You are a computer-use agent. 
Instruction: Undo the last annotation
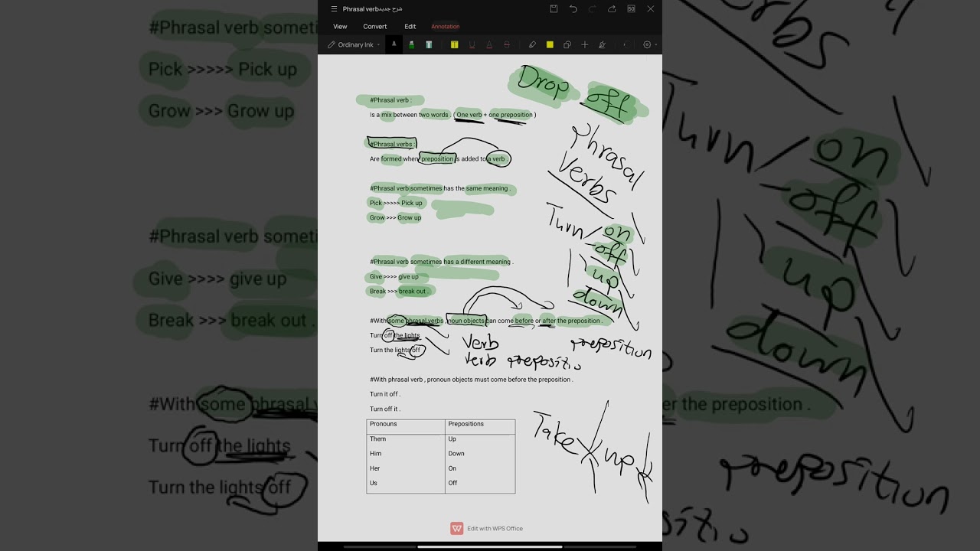[x=573, y=9]
